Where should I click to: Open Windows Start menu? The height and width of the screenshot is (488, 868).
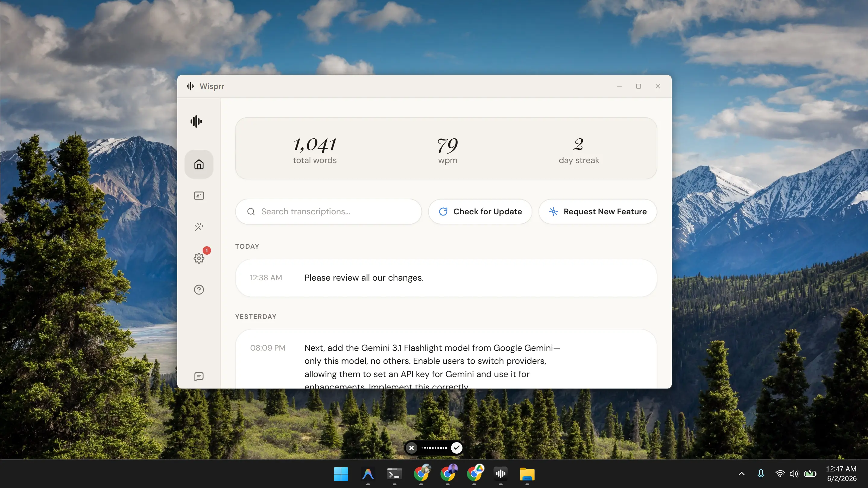point(341,474)
